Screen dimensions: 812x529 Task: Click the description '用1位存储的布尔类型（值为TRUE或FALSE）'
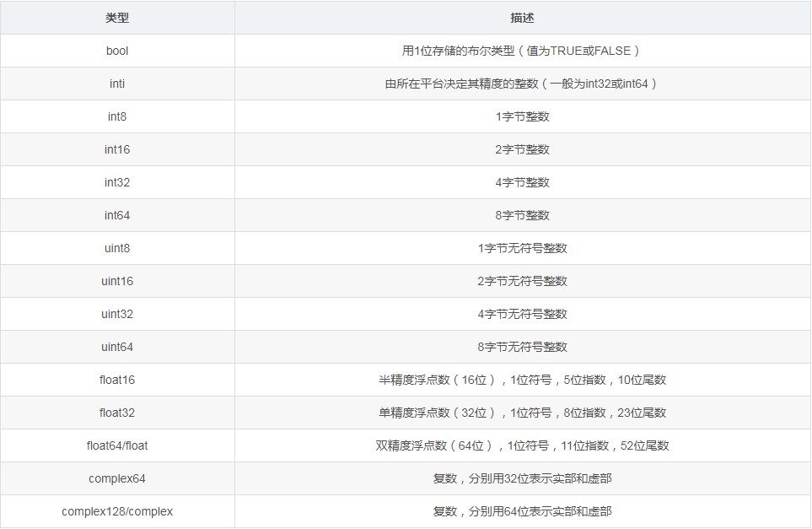(x=522, y=51)
